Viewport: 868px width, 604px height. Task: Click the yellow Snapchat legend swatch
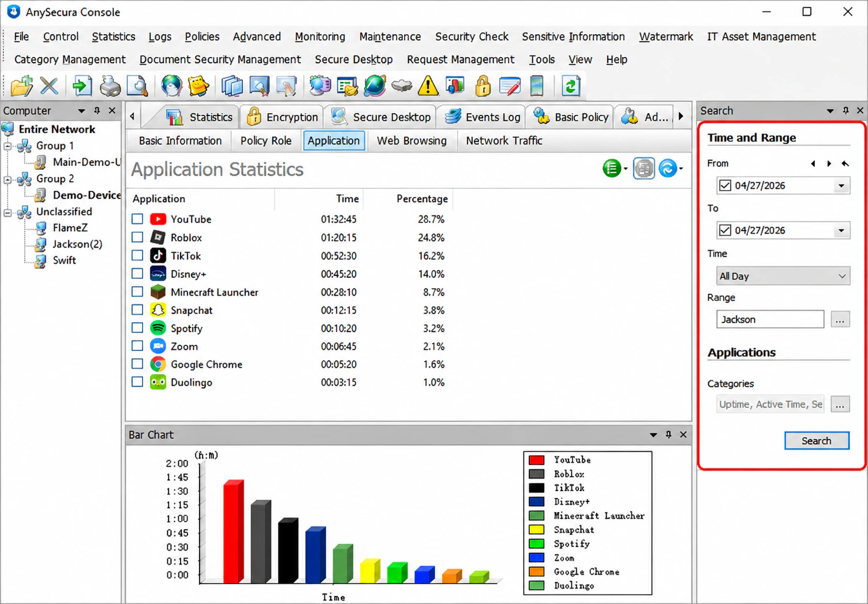537,530
